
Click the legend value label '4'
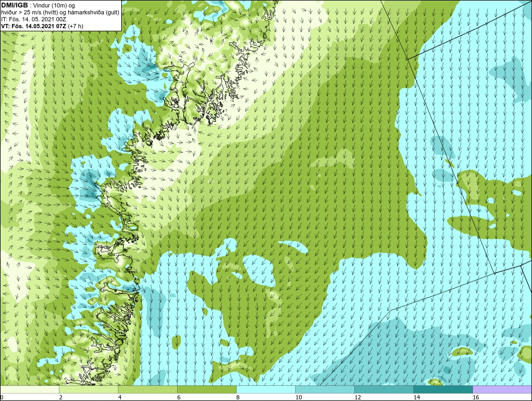(120, 397)
